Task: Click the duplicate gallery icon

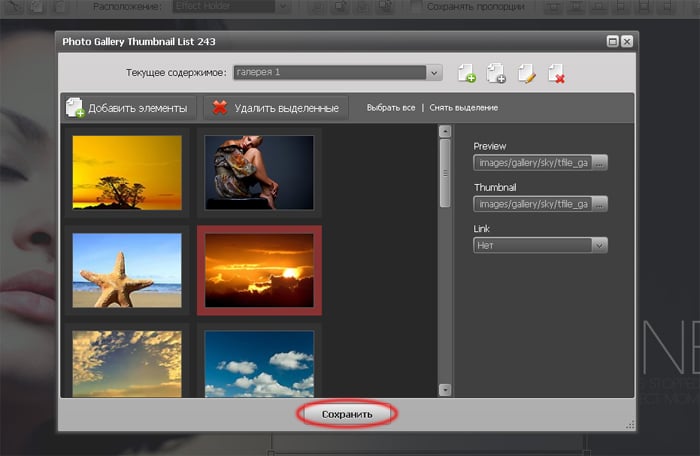Action: click(x=496, y=73)
